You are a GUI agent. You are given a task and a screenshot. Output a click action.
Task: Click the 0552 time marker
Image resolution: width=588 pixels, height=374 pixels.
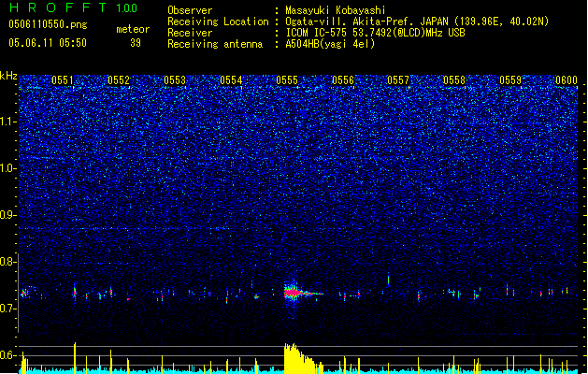(x=119, y=80)
